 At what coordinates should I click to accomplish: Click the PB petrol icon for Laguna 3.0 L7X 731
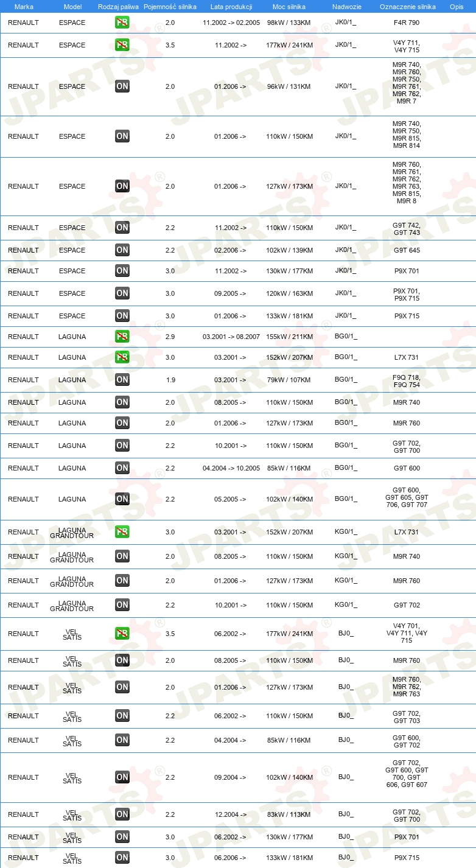tap(122, 357)
